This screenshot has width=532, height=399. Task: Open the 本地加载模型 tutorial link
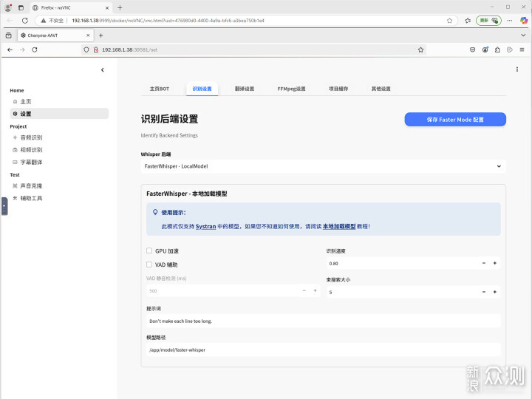click(339, 226)
